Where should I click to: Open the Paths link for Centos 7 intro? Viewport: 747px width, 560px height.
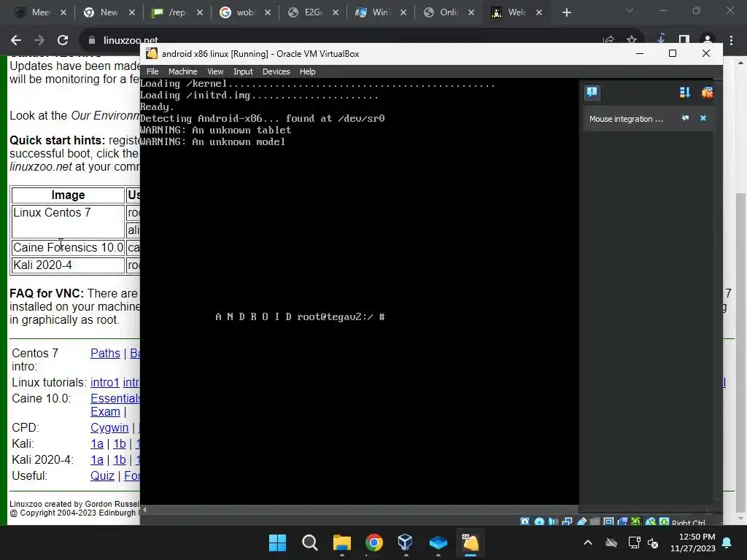click(105, 354)
